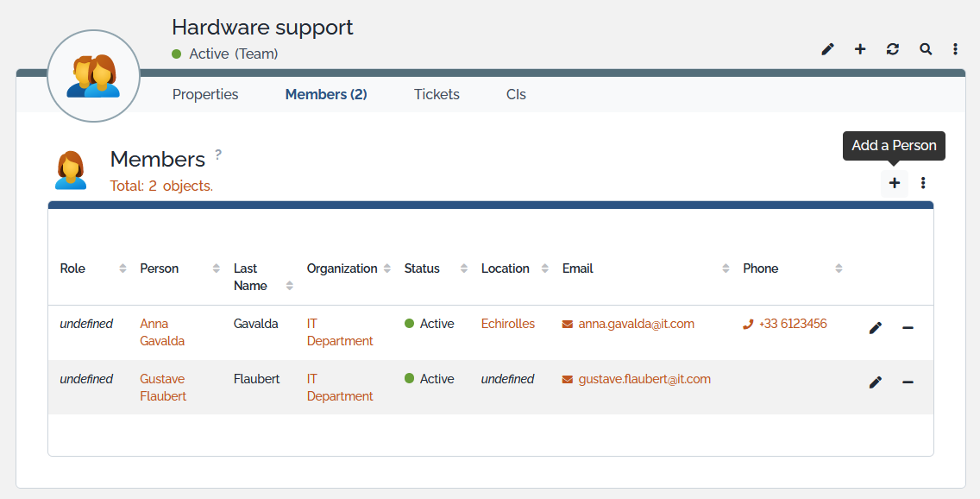Open the search magnifier icon in header
This screenshot has width=980, height=499.
click(x=926, y=49)
